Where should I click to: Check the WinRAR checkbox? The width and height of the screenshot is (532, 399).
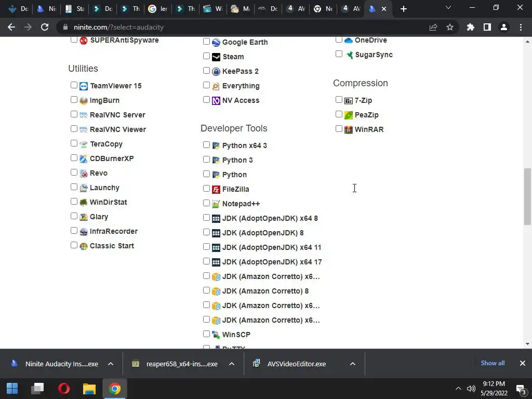339,129
